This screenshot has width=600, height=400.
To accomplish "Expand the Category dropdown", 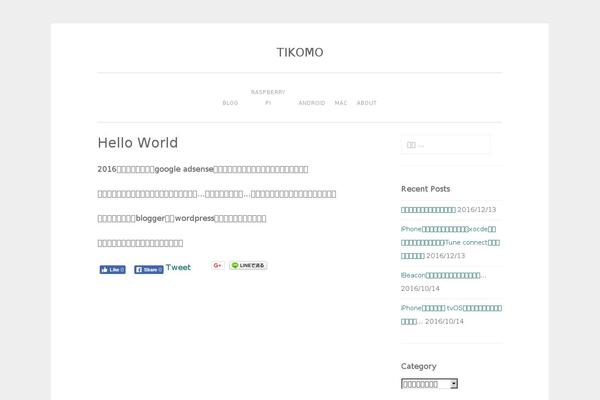I will (x=429, y=384).
